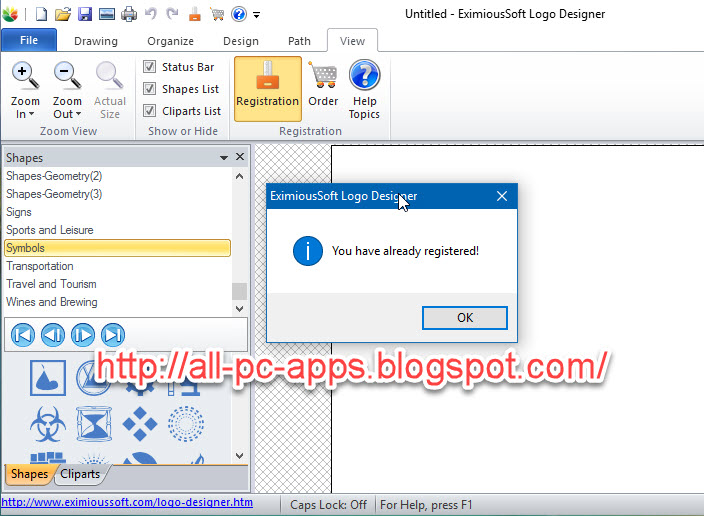Click the Save icon in the quick access toolbar
704x516 pixels.
pyautogui.click(x=85, y=14)
